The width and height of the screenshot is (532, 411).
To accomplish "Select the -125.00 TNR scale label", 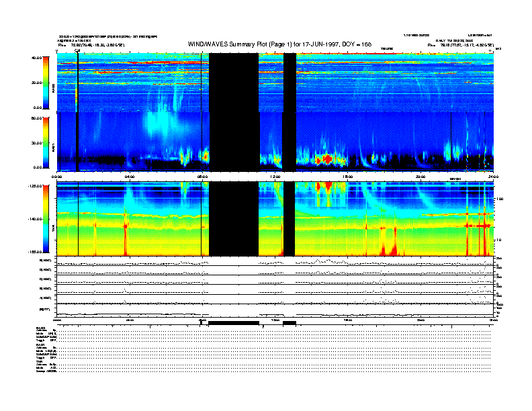I will click(35, 186).
